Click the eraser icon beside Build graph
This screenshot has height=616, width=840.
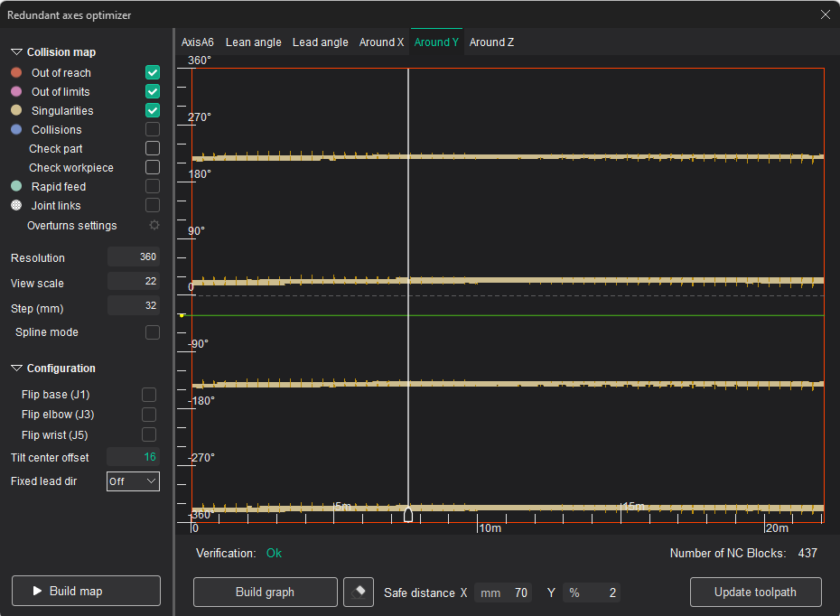pos(359,593)
